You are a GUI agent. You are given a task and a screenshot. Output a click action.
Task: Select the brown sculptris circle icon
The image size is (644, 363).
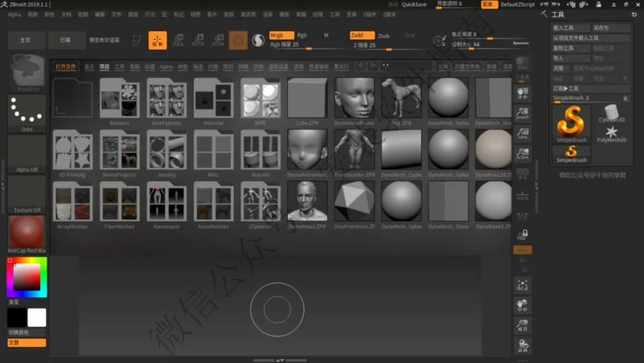tap(238, 40)
